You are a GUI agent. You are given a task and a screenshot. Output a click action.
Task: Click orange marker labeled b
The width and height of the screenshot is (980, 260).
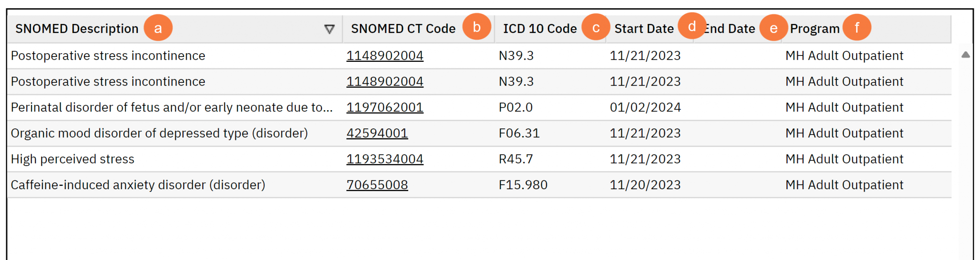point(477,27)
